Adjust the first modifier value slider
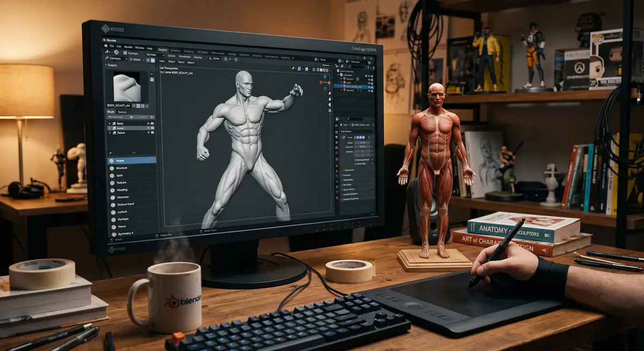644x351 pixels. coord(362,143)
